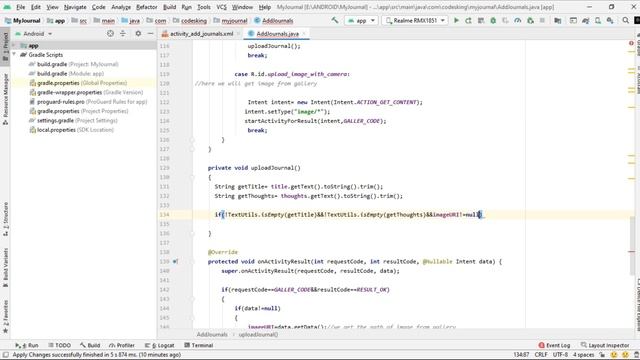Image resolution: width=640 pixels, height=360 pixels.
Task: Open the Logcat tool window button
Action: pos(159,345)
